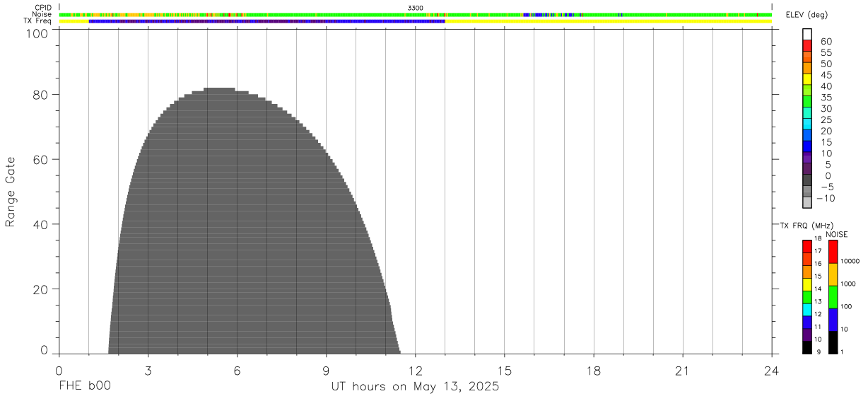Click the gray range-time plot region
Image resolution: width=868 pixels, height=401 pixels.
click(x=254, y=221)
